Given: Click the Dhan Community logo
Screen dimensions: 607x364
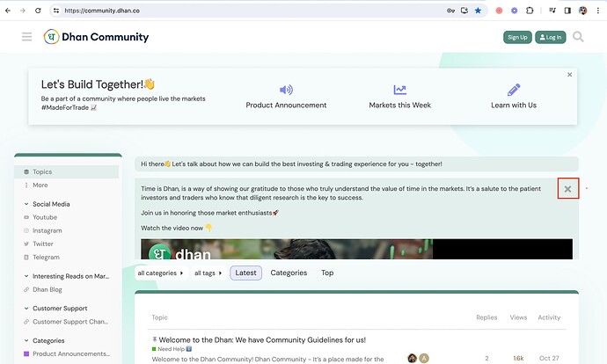Looking at the screenshot, I should [96, 37].
